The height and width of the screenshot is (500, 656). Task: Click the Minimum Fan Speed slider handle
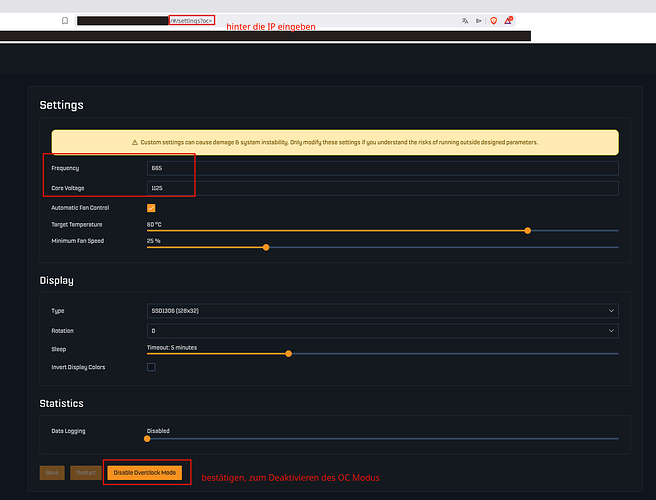click(265, 247)
